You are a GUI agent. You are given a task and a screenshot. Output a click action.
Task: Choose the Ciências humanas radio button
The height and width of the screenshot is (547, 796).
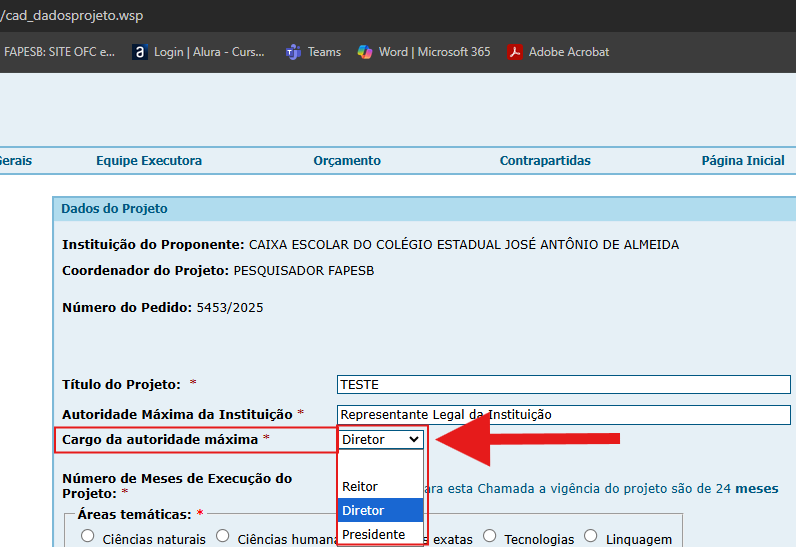[x=223, y=537]
